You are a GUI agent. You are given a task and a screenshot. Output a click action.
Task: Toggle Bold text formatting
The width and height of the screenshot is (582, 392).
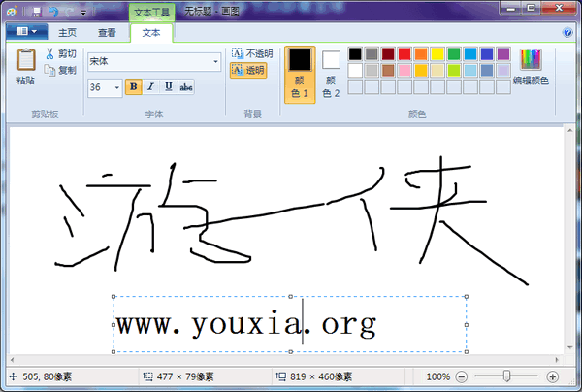pos(134,87)
